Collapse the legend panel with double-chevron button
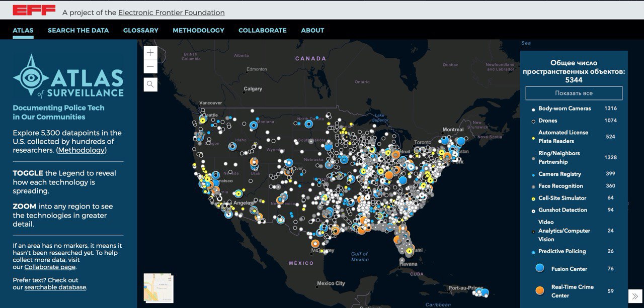 pyautogui.click(x=635, y=296)
